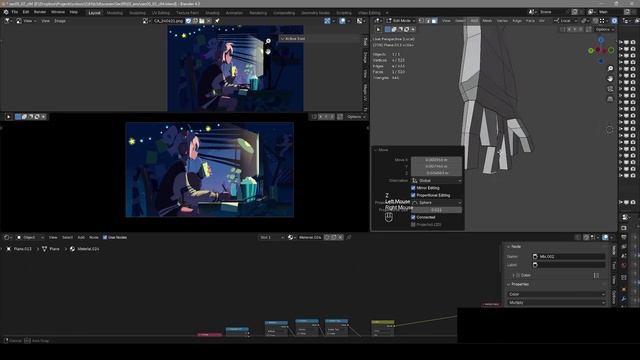The image size is (640, 360).
Task: Open the Mesh menu in 3D viewport
Action: click(x=487, y=20)
